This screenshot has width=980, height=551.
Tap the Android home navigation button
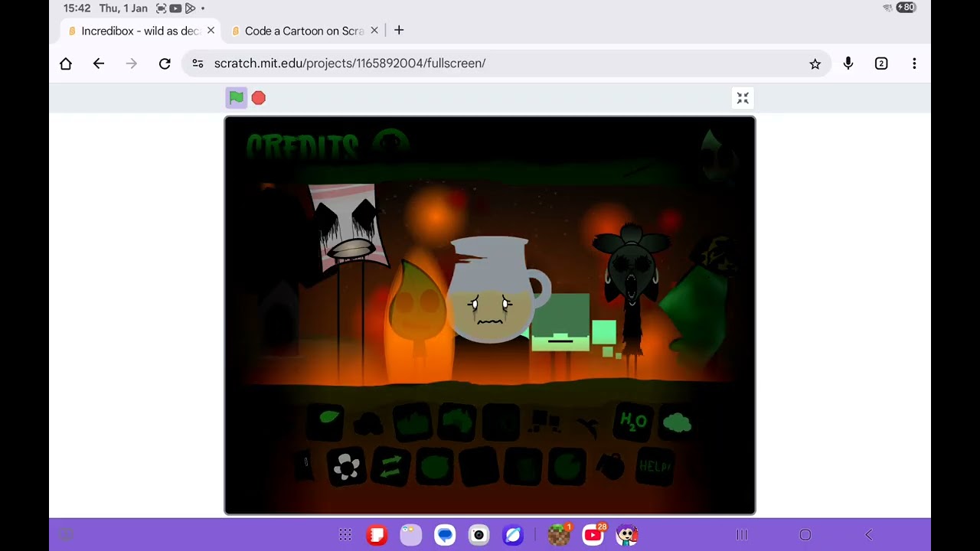click(805, 535)
